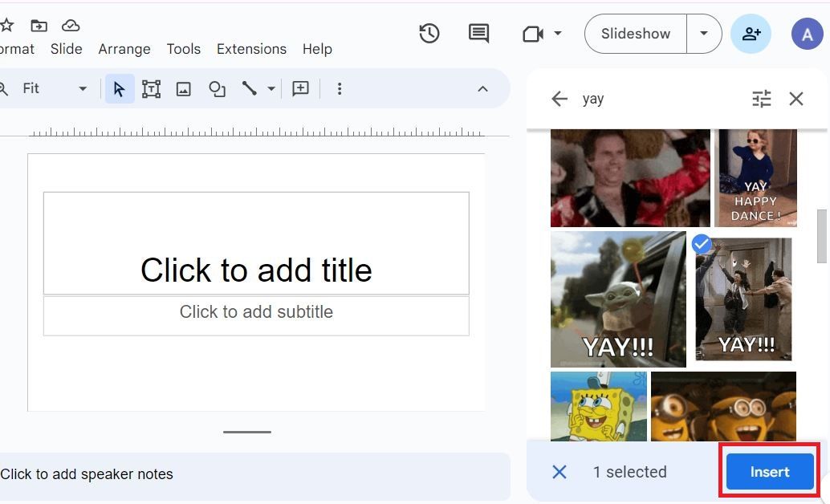Open the Extensions menu

pos(251,49)
